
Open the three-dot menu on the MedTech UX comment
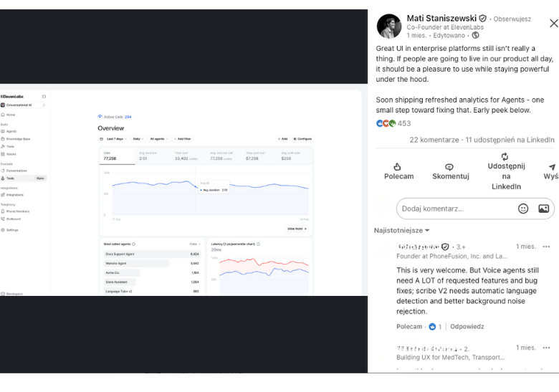click(546, 348)
